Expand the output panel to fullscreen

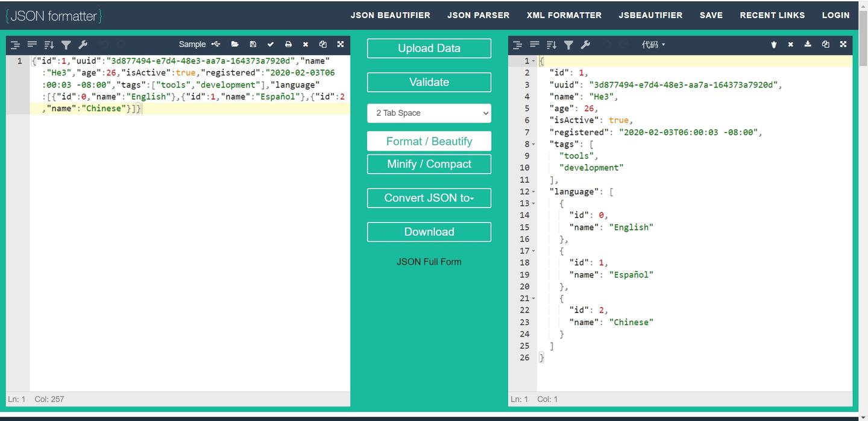point(843,44)
